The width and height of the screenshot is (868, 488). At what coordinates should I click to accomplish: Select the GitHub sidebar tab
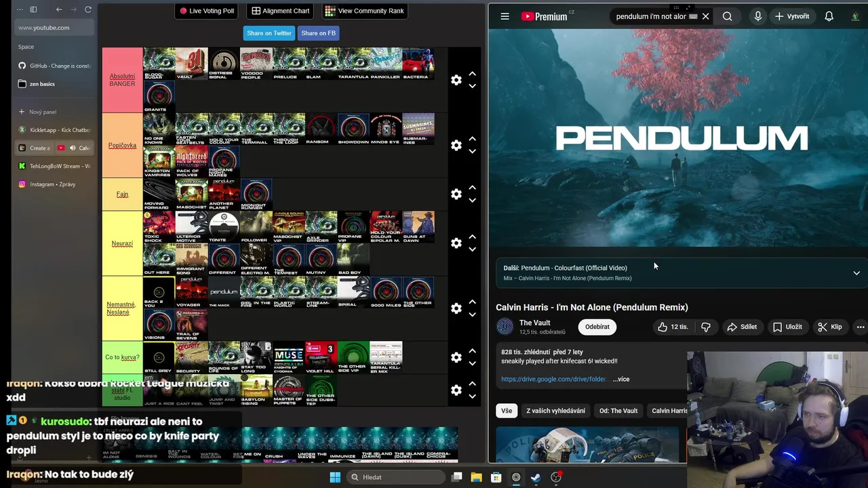tap(54, 66)
